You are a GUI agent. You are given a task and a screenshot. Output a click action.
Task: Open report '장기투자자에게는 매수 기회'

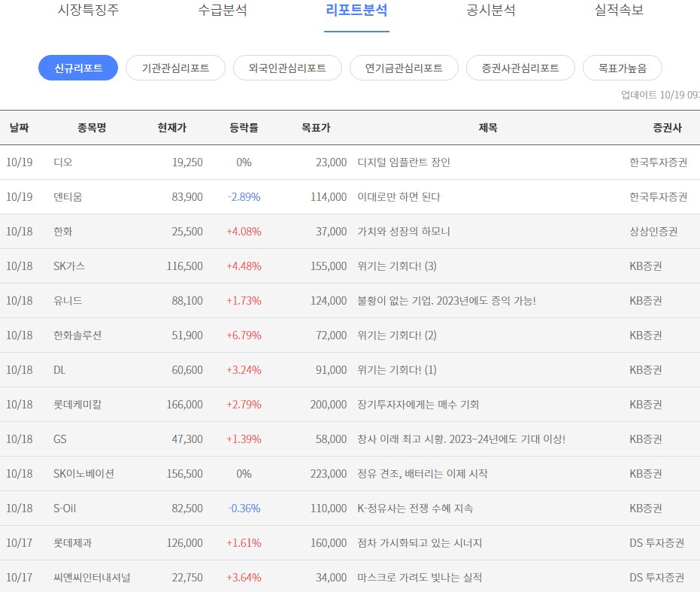418,405
